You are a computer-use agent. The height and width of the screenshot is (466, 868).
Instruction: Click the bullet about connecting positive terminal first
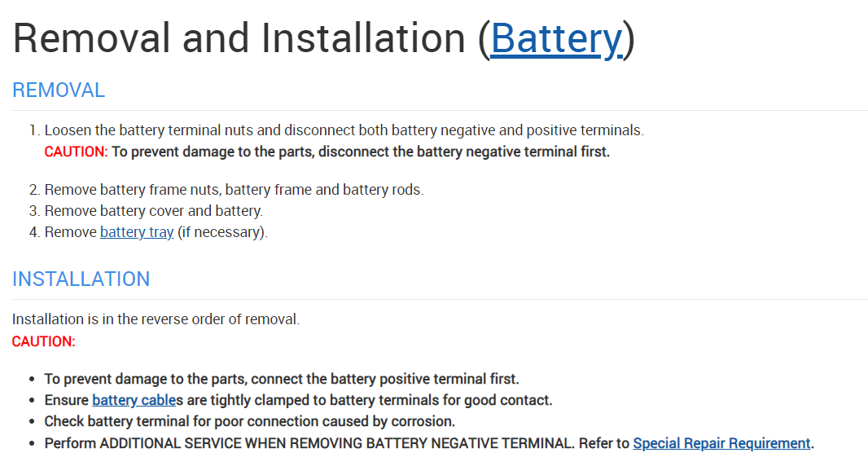tap(281, 379)
